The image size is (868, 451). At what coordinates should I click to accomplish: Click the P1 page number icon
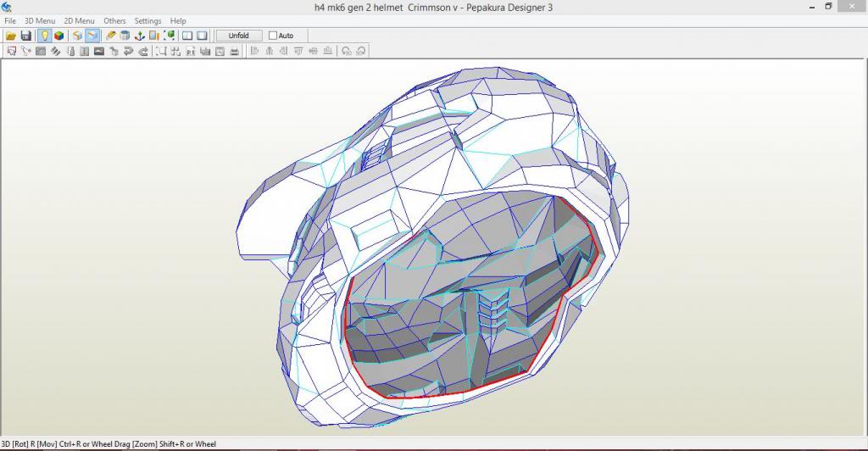[191, 51]
